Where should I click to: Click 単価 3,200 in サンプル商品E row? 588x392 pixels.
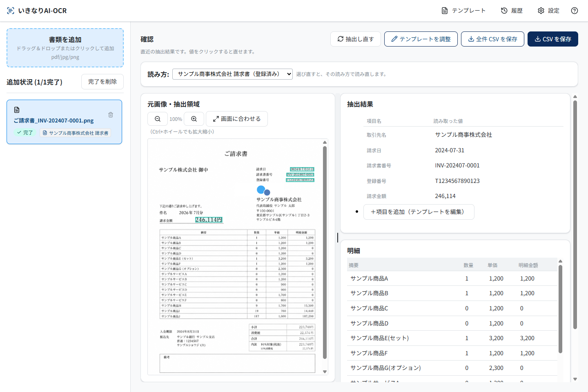click(x=496, y=338)
